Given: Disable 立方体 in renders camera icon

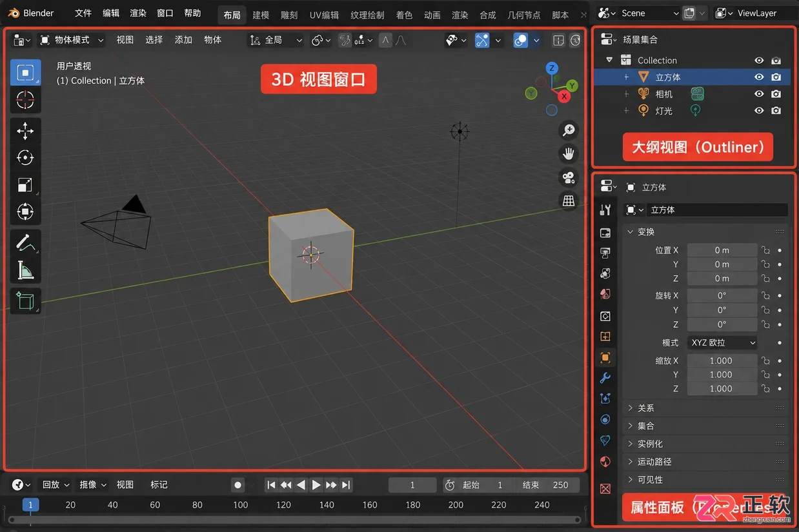Looking at the screenshot, I should point(776,77).
